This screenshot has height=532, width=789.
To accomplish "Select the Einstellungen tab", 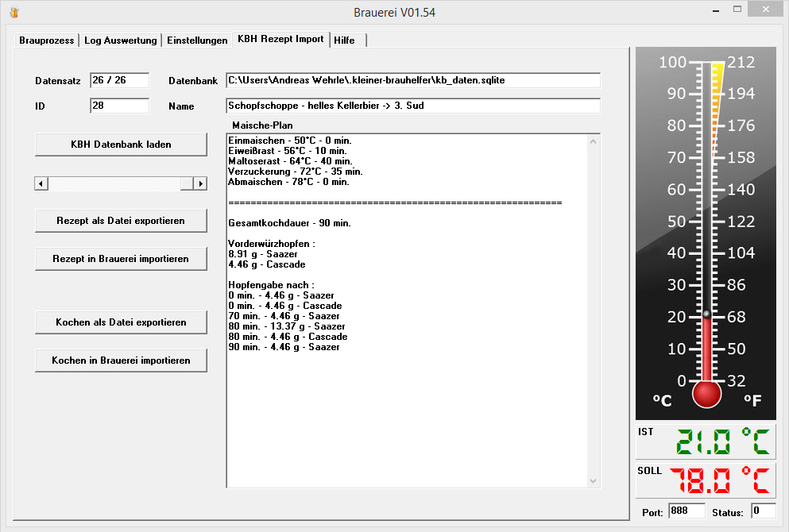I will [197, 40].
